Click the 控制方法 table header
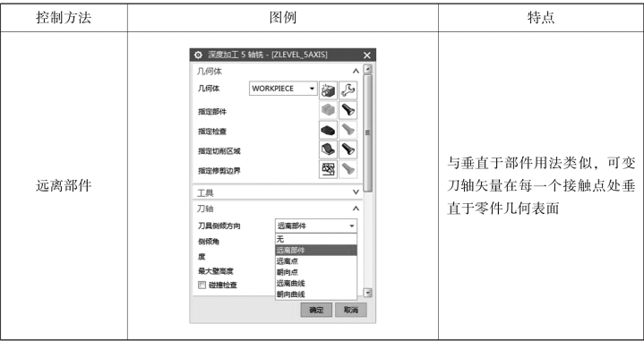Viewport: 644px width, 341px height. [x=64, y=18]
